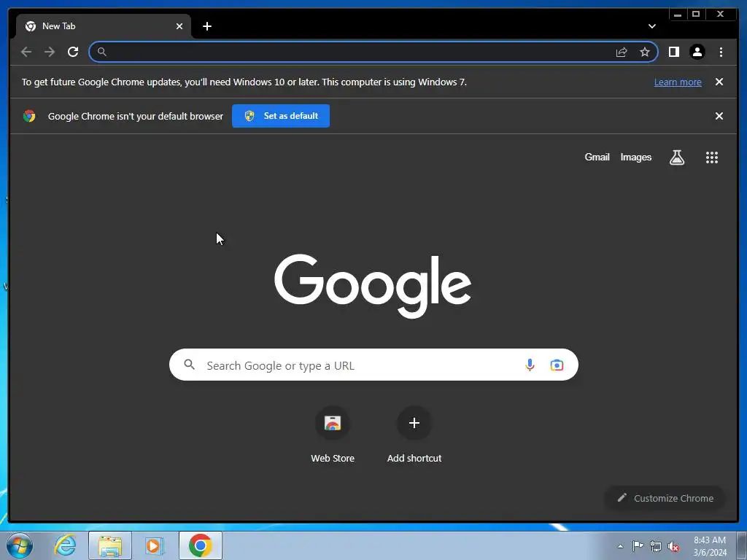Viewport: 747px width, 560px height.
Task: Select the New Tab tab
Action: pos(104,26)
